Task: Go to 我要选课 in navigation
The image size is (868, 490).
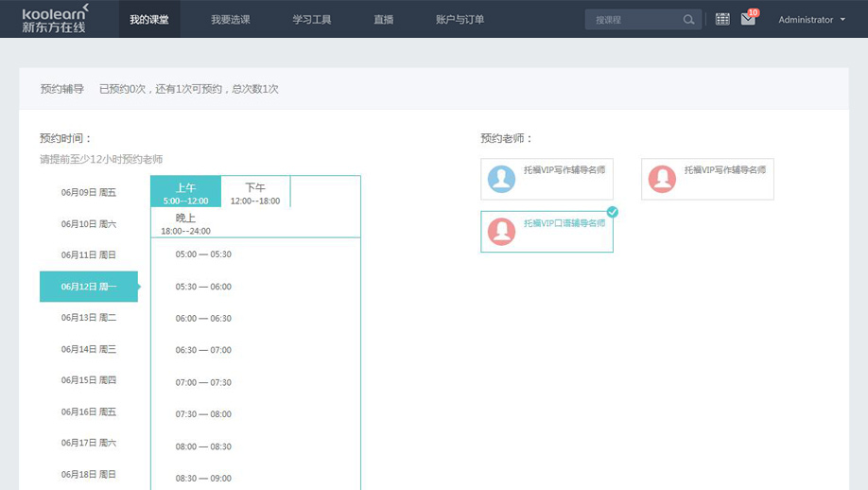Action: click(230, 19)
